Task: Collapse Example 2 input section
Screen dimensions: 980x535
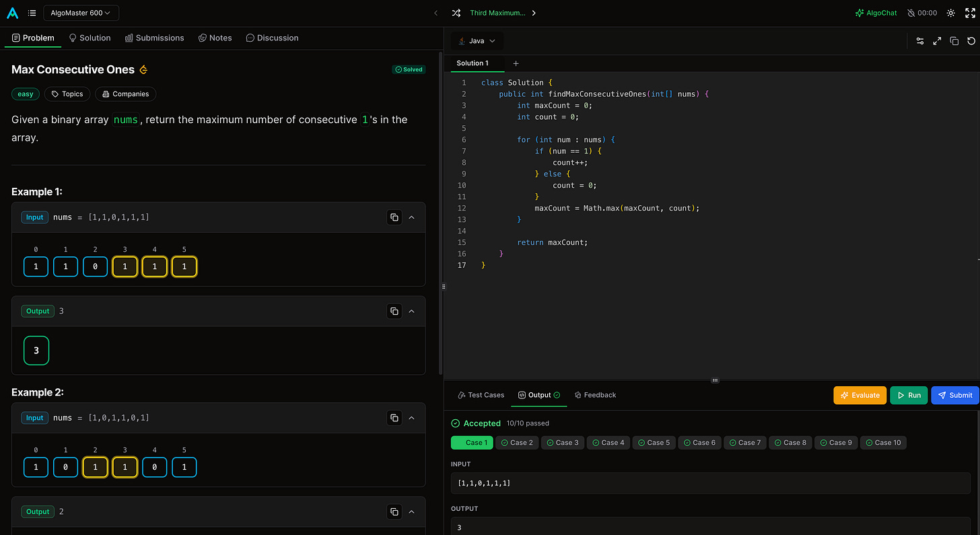Action: point(412,418)
